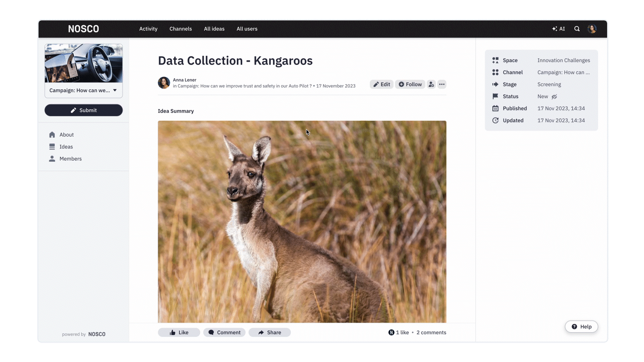This screenshot has width=644, height=362.
Task: Expand the Campaign channel dropdown
Action: pos(84,91)
